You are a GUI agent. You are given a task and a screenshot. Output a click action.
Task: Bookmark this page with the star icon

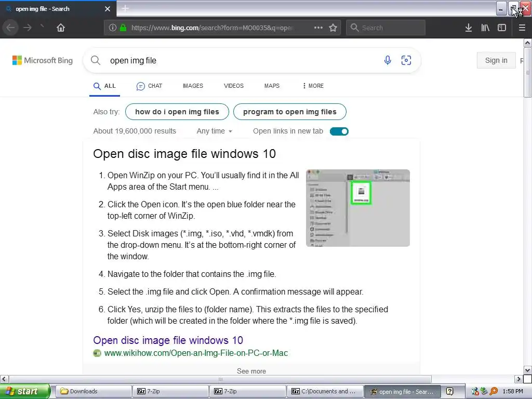(333, 28)
